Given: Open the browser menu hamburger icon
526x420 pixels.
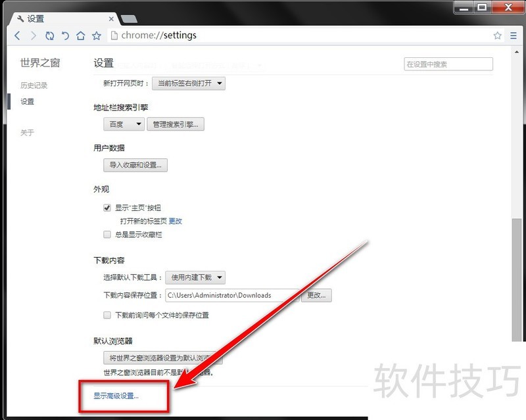Looking at the screenshot, I should tap(514, 35).
